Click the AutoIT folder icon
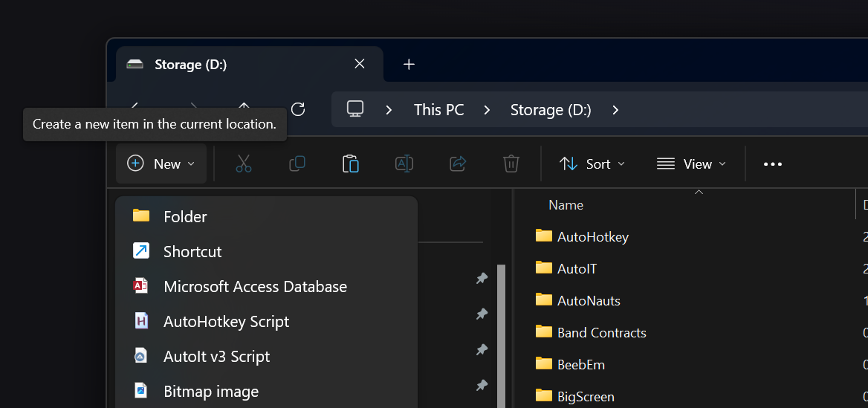The image size is (868, 408). pyautogui.click(x=543, y=268)
